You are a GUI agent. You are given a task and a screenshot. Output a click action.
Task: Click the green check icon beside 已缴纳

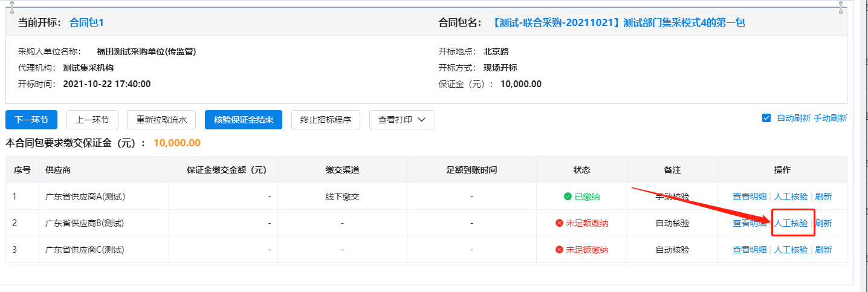(x=568, y=196)
